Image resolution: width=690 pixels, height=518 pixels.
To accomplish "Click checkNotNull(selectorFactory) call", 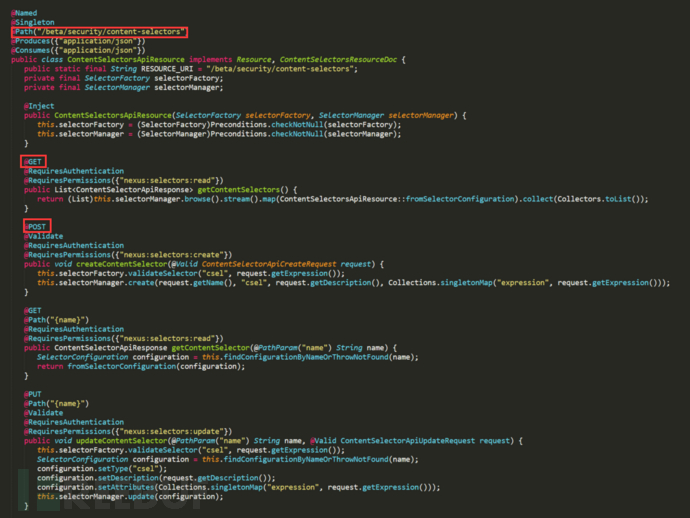I will [x=336, y=125].
